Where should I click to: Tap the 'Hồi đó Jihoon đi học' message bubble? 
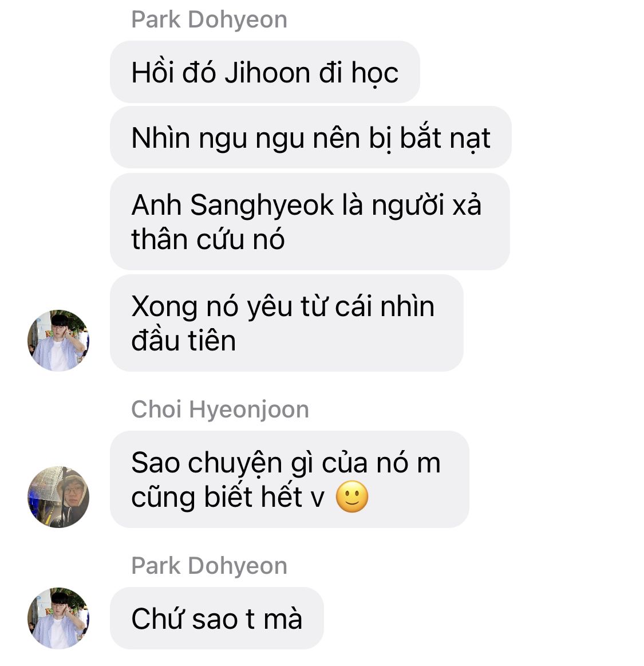pyautogui.click(x=265, y=72)
